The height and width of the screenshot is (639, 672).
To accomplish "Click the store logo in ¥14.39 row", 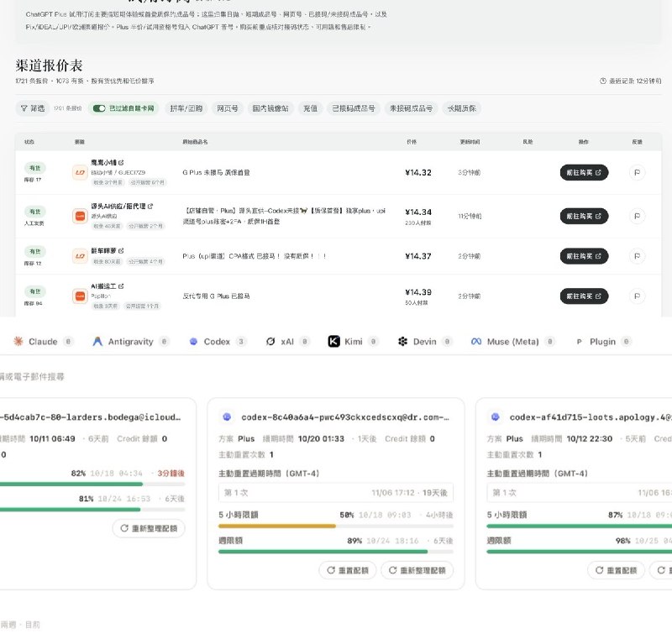I will (80, 296).
